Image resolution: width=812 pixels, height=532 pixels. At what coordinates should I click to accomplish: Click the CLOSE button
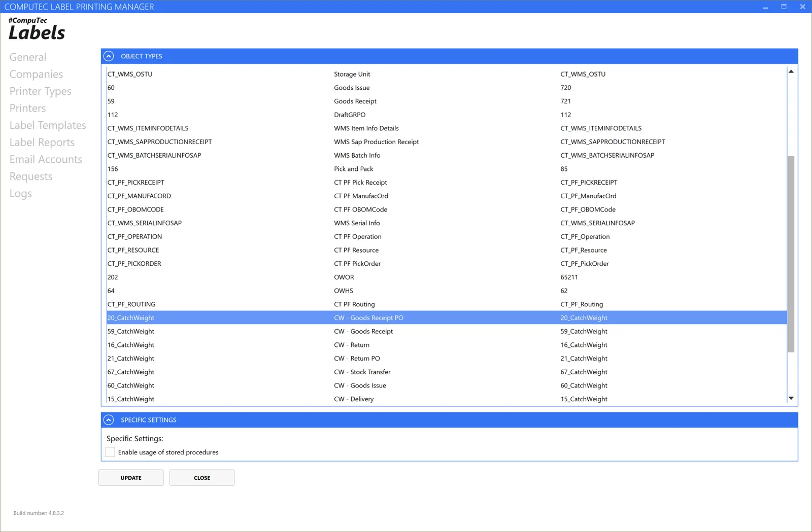[x=202, y=478]
